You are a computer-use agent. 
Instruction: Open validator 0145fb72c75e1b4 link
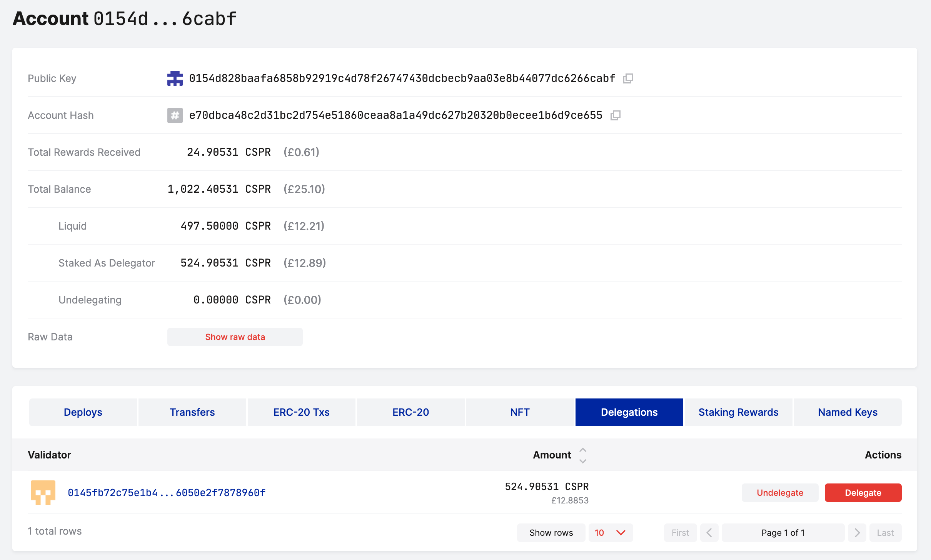(x=167, y=493)
